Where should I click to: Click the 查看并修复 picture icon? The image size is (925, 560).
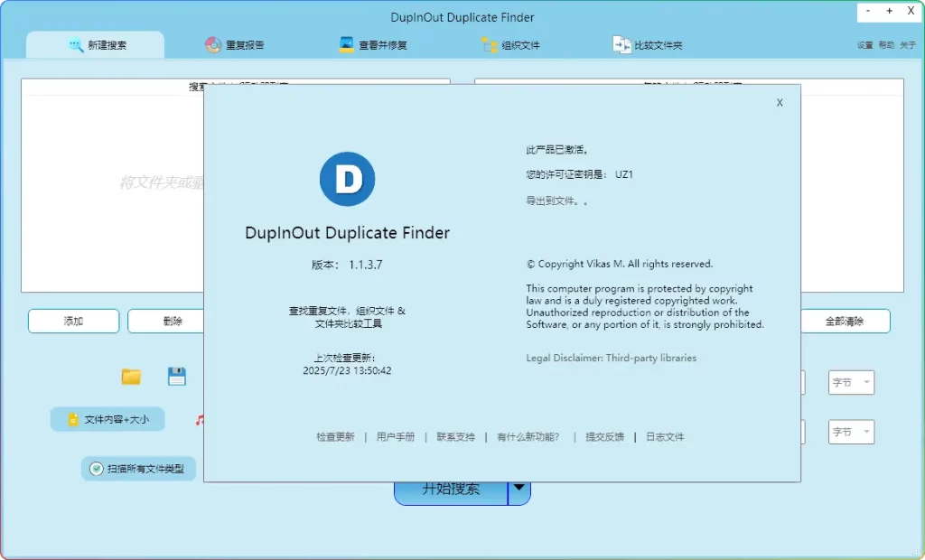(346, 45)
